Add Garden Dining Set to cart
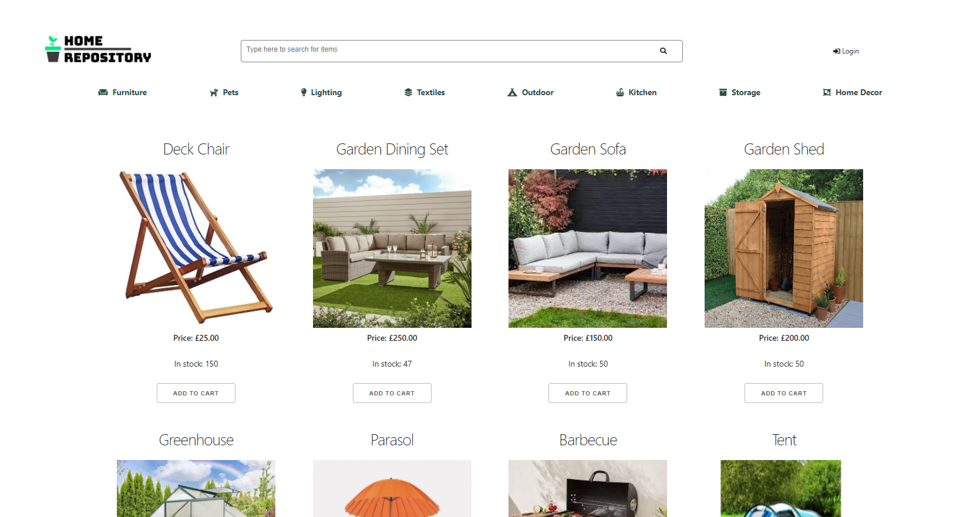980x517 pixels. coord(392,393)
